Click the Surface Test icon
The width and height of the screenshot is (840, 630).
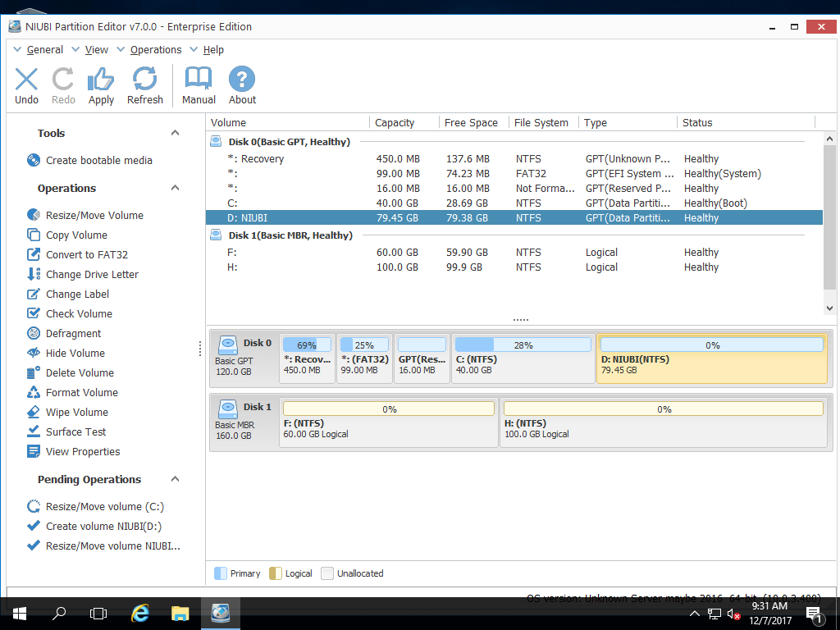click(x=33, y=431)
